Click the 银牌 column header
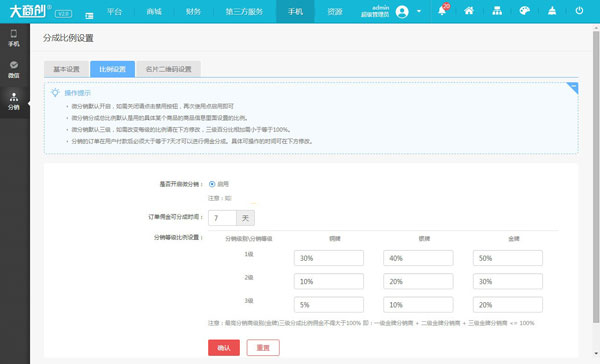 [x=424, y=238]
